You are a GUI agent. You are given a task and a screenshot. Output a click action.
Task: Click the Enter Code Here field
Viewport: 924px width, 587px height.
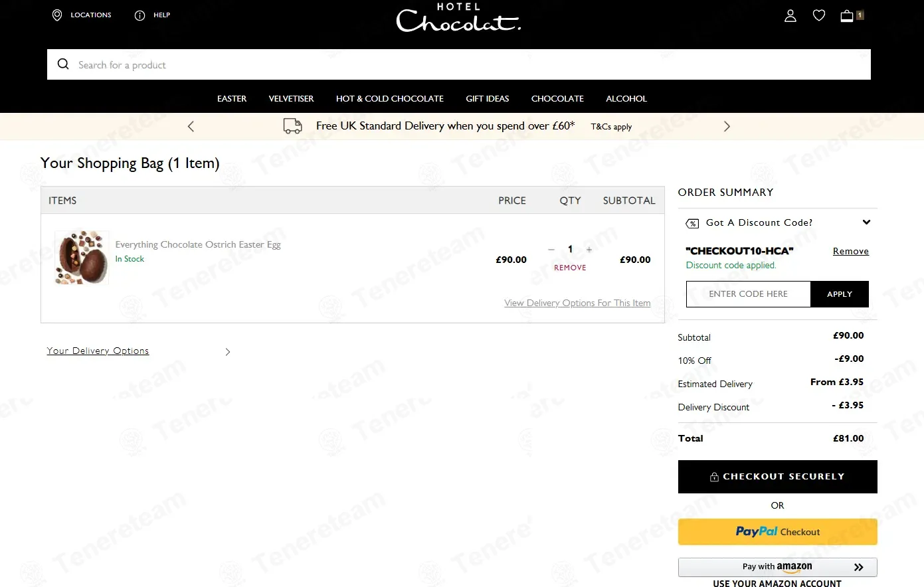pyautogui.click(x=748, y=294)
